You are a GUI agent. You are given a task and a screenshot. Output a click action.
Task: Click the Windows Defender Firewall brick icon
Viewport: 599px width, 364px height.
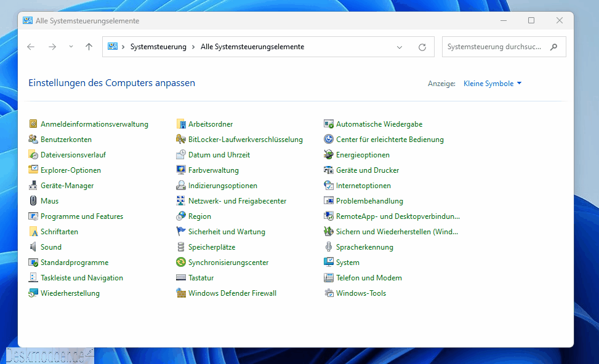[181, 293]
